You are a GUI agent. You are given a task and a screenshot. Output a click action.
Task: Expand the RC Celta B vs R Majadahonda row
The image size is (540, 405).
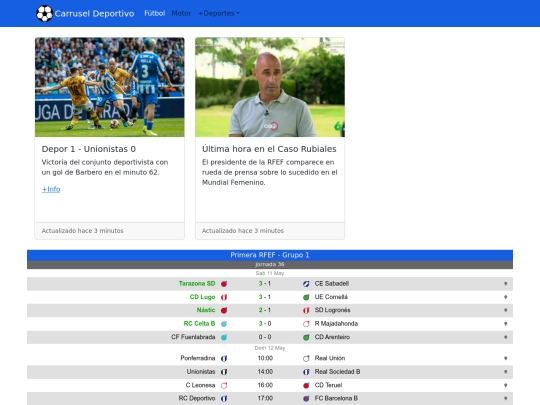pos(506,324)
